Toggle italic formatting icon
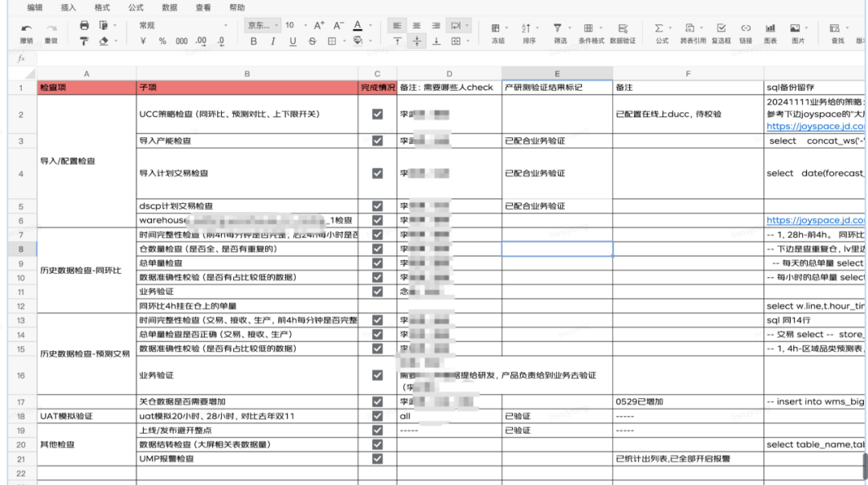868x485 pixels. click(273, 41)
